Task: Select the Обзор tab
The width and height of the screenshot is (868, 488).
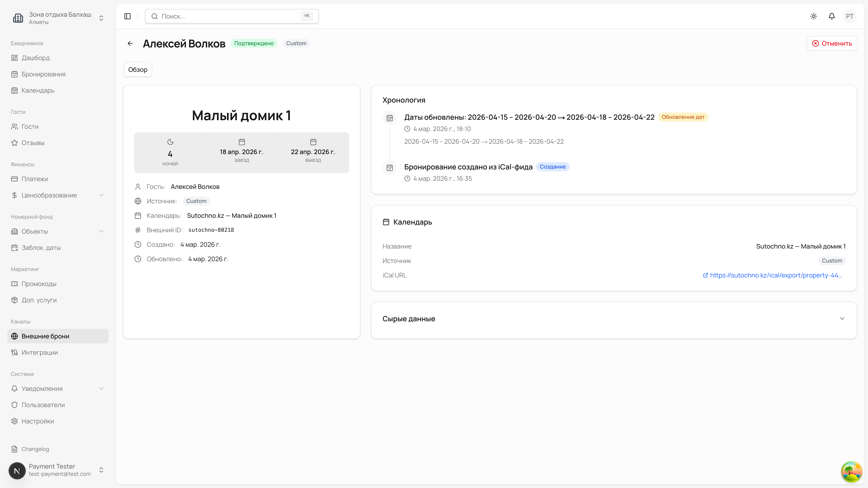Action: pos(137,70)
